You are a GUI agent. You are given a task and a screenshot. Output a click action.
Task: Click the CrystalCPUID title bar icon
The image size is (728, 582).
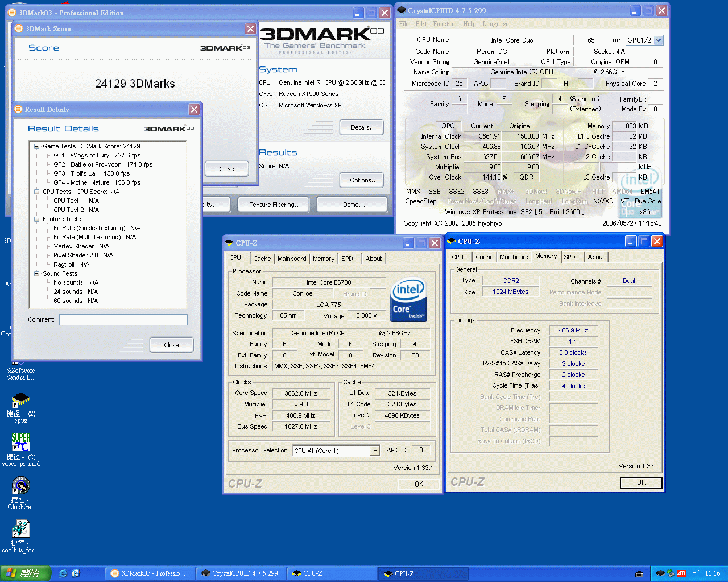coord(402,11)
